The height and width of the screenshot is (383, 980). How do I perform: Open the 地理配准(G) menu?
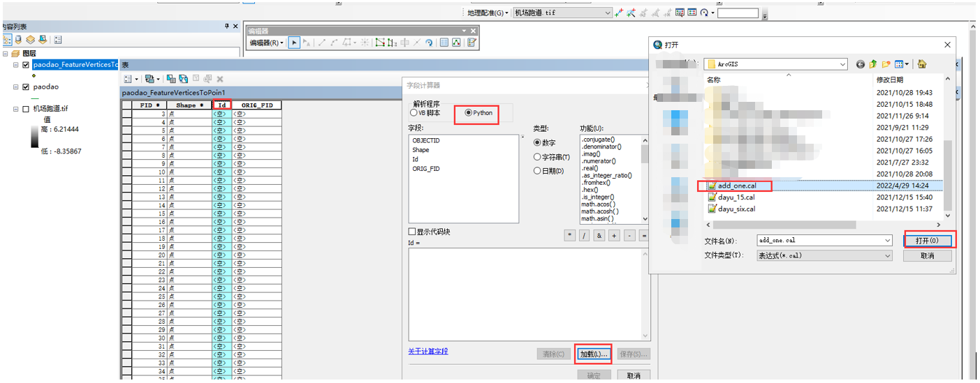(488, 13)
